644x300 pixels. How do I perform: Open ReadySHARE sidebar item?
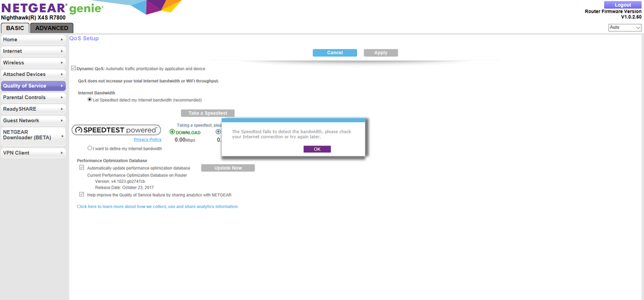tap(33, 109)
